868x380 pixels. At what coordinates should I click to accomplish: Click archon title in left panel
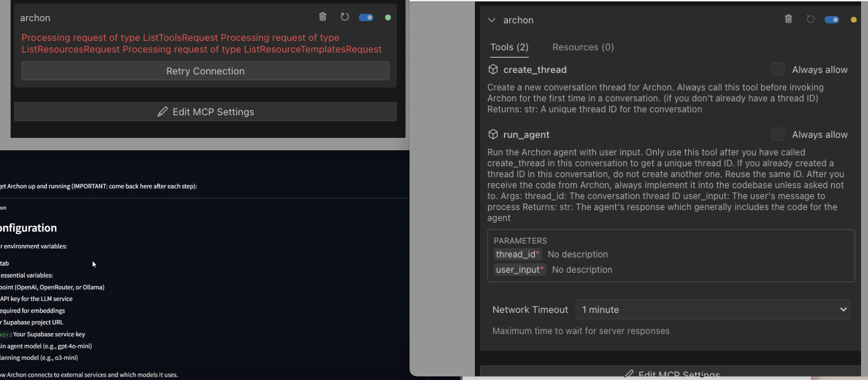point(35,18)
